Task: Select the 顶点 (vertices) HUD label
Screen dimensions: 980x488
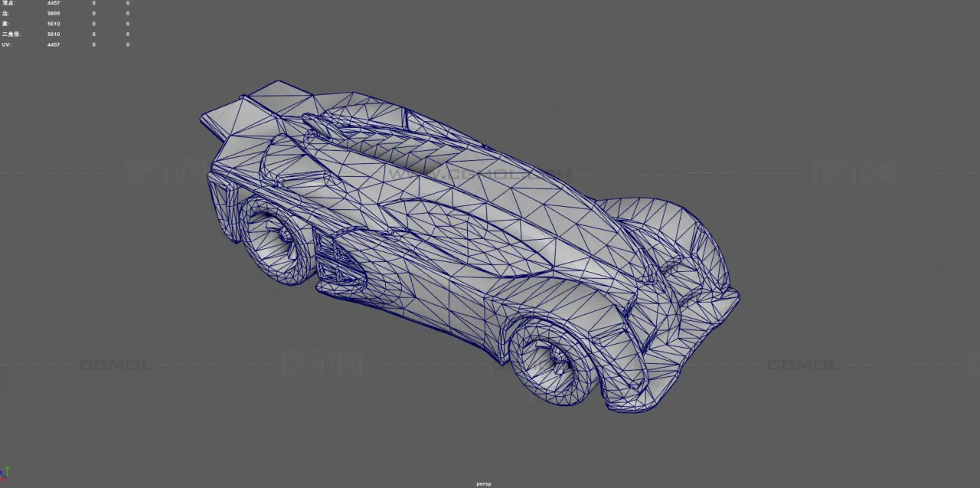Action: (8, 3)
